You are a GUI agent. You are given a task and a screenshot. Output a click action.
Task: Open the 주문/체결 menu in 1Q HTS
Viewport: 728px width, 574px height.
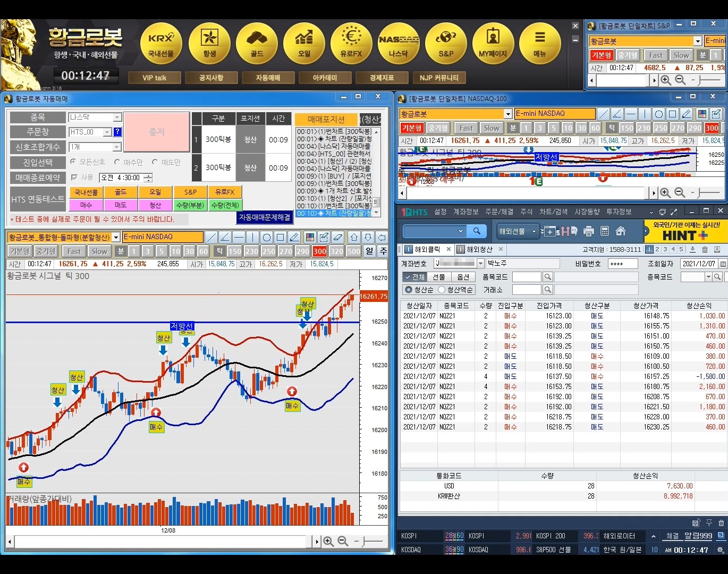[x=499, y=212]
